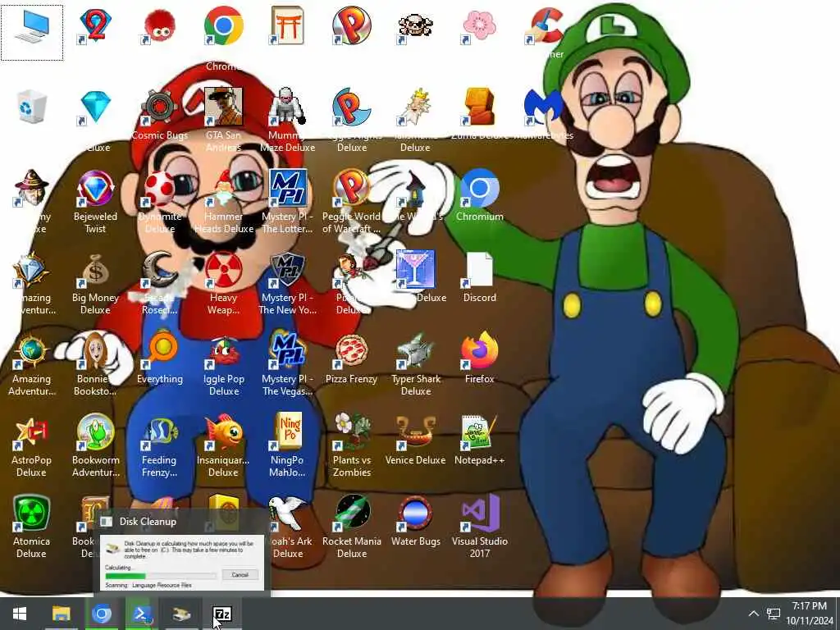Select the Mahjong torii gate tile icon
The height and width of the screenshot is (630, 840).
[x=287, y=27]
